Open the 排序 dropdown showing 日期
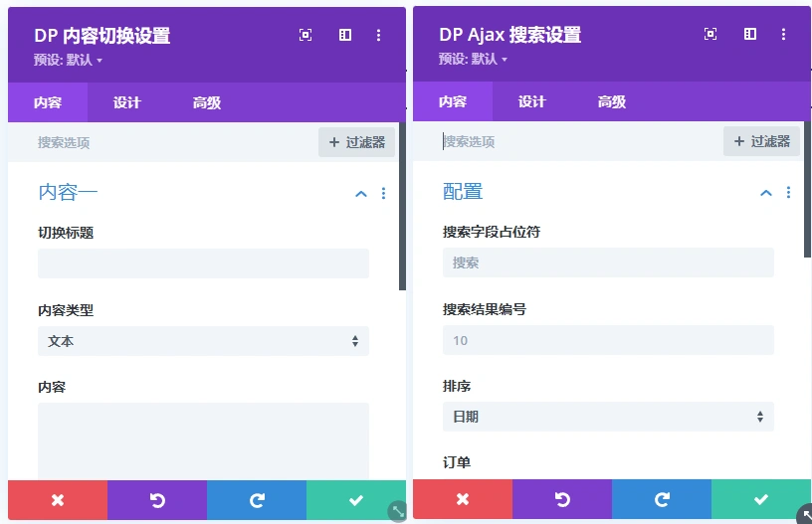812x524 pixels. click(x=608, y=417)
